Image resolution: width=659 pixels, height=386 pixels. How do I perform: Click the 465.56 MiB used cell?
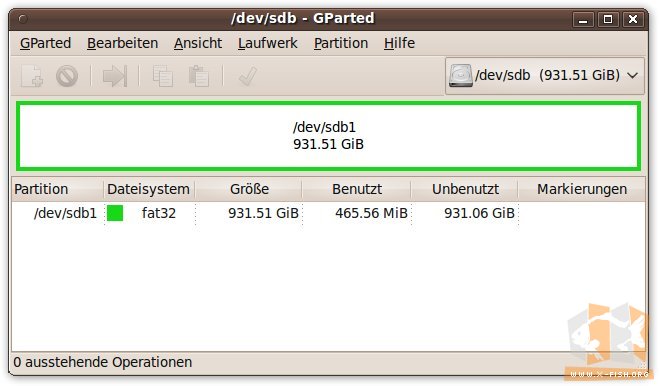pos(371,213)
